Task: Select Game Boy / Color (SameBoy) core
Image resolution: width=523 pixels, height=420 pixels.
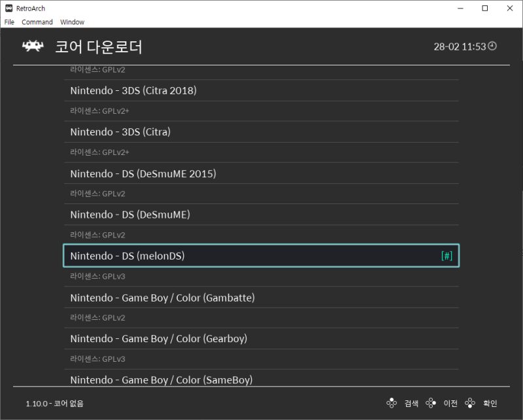Action: (x=261, y=379)
